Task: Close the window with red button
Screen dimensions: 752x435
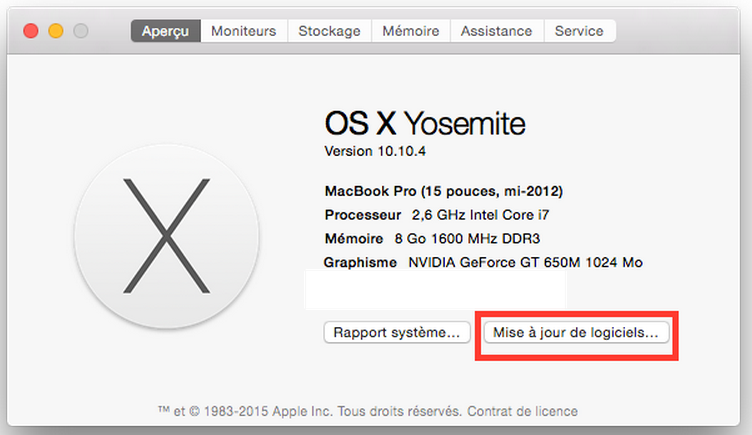Action: (x=31, y=31)
